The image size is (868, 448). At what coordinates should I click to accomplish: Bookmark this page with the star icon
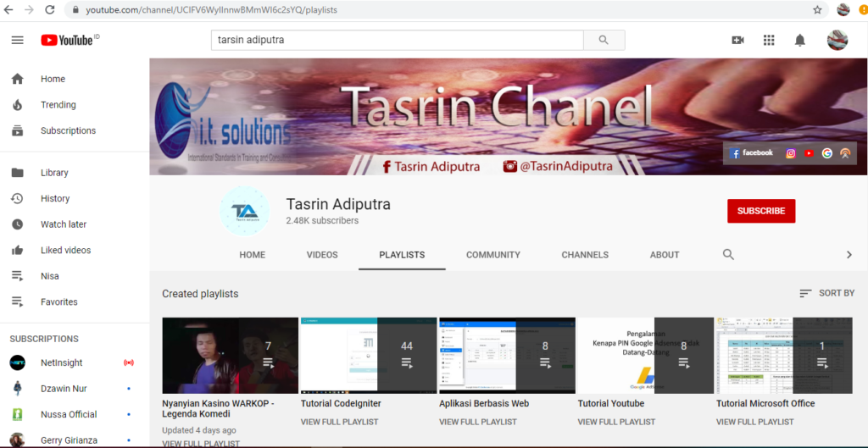(817, 10)
